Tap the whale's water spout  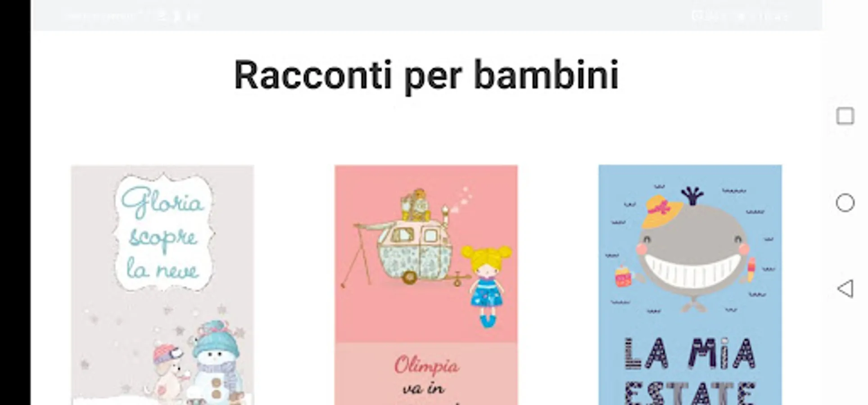coord(692,196)
